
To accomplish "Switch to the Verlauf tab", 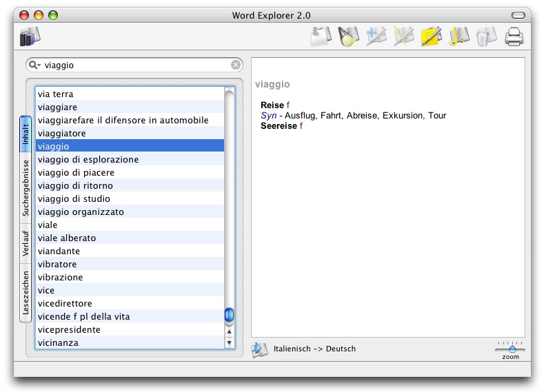I will pos(26,243).
